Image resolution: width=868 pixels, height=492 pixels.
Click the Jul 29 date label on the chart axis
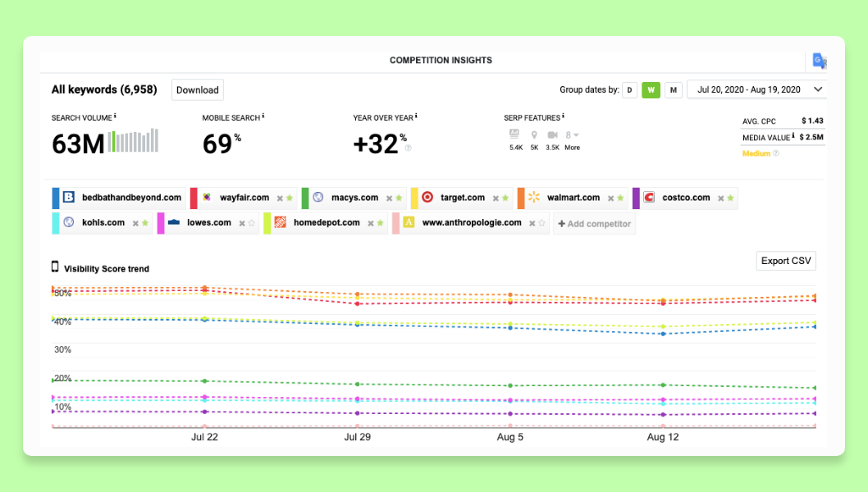pos(358,437)
